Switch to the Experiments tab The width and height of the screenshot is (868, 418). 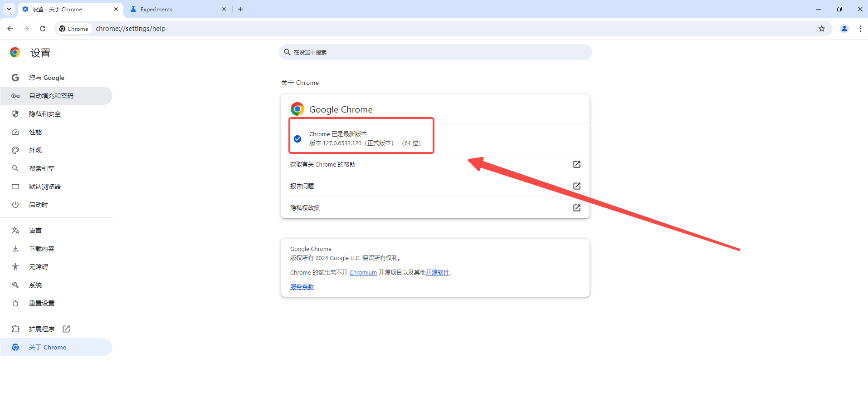click(x=178, y=9)
